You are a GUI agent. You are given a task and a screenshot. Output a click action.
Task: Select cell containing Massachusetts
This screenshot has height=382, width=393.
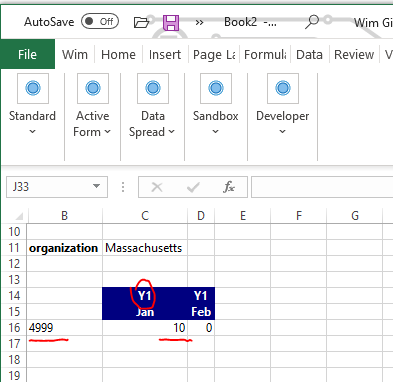145,248
